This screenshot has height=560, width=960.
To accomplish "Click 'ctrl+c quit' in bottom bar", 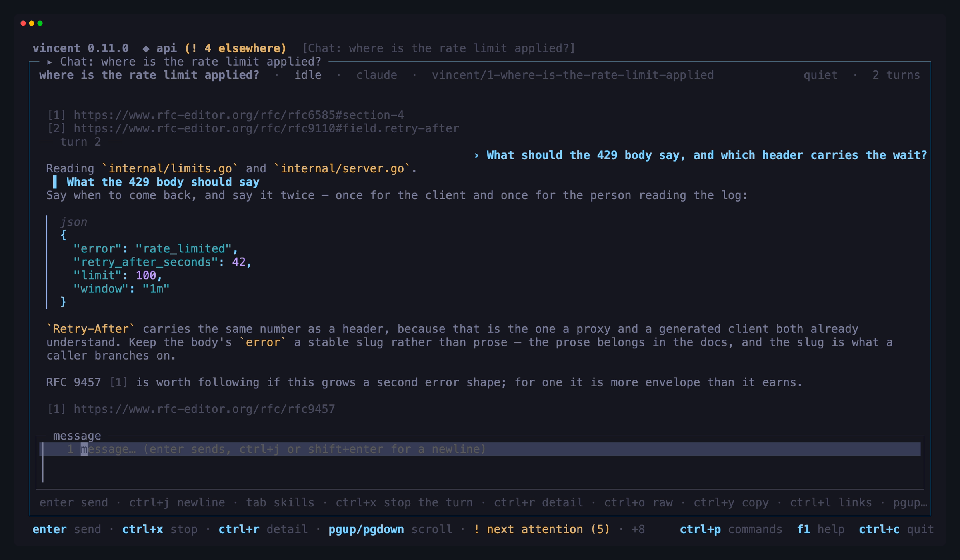I will (896, 530).
